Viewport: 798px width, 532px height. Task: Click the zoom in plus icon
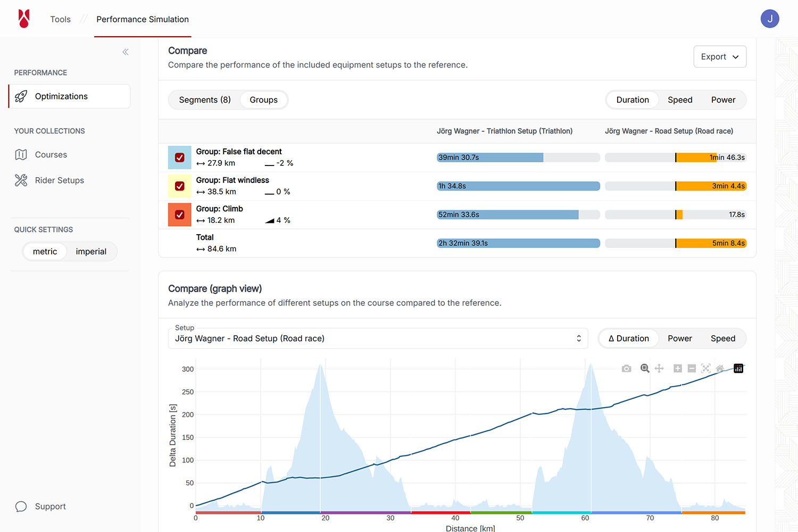[677, 369]
